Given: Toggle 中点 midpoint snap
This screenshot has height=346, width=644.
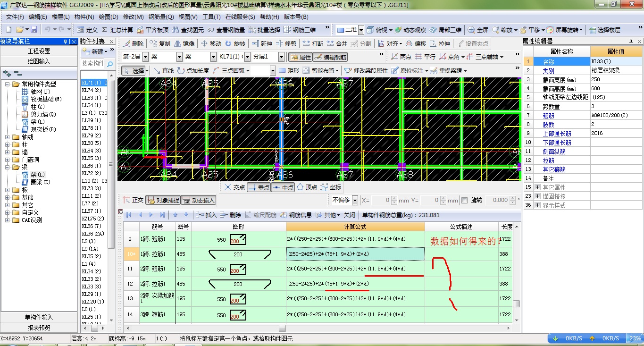Looking at the screenshot, I should (x=283, y=187).
